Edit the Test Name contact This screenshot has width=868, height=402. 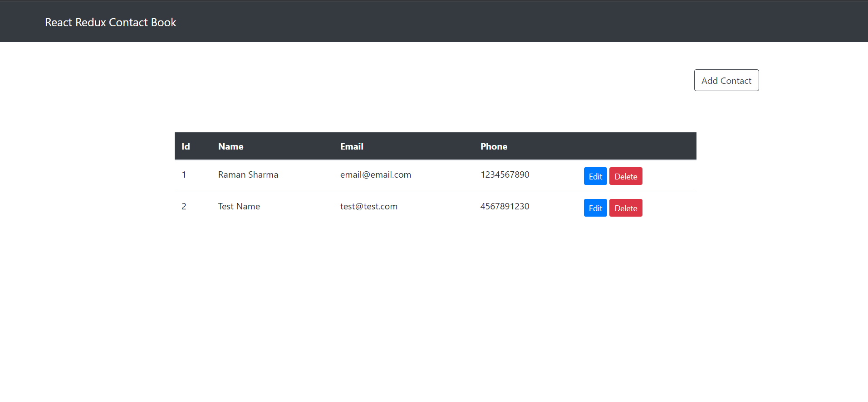pyautogui.click(x=595, y=208)
